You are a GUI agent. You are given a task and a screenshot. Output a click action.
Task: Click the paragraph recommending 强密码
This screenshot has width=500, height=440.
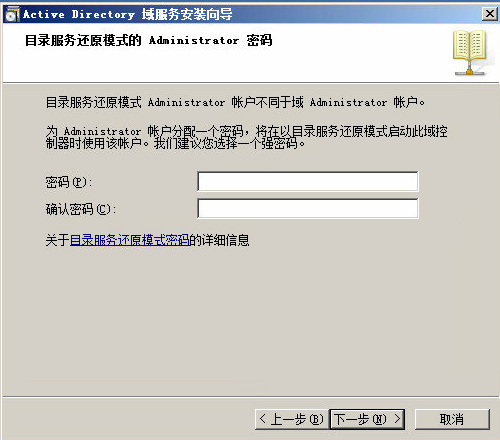[246, 137]
